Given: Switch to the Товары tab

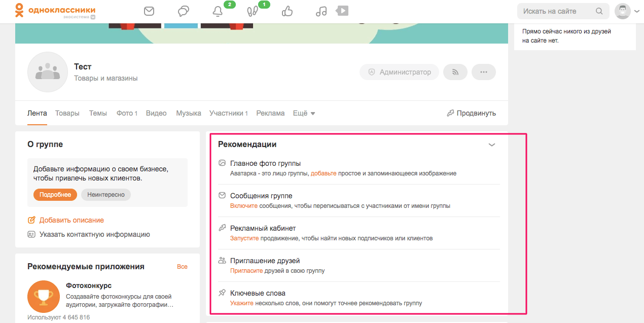Looking at the screenshot, I should click(x=67, y=113).
